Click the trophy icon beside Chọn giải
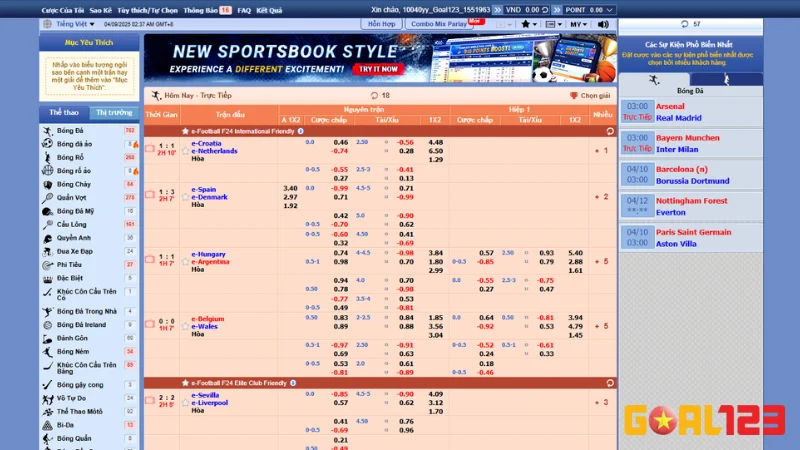The image size is (800, 450). coord(574,96)
